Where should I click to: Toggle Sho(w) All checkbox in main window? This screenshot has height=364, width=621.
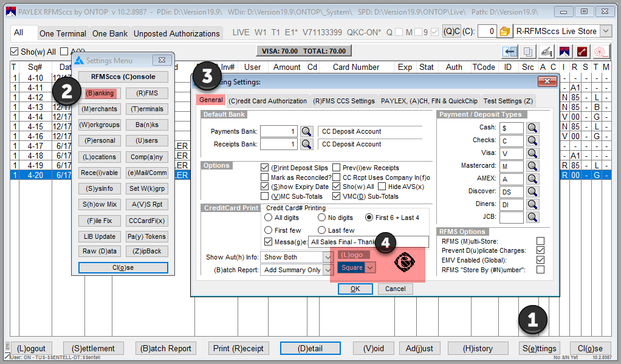14,52
